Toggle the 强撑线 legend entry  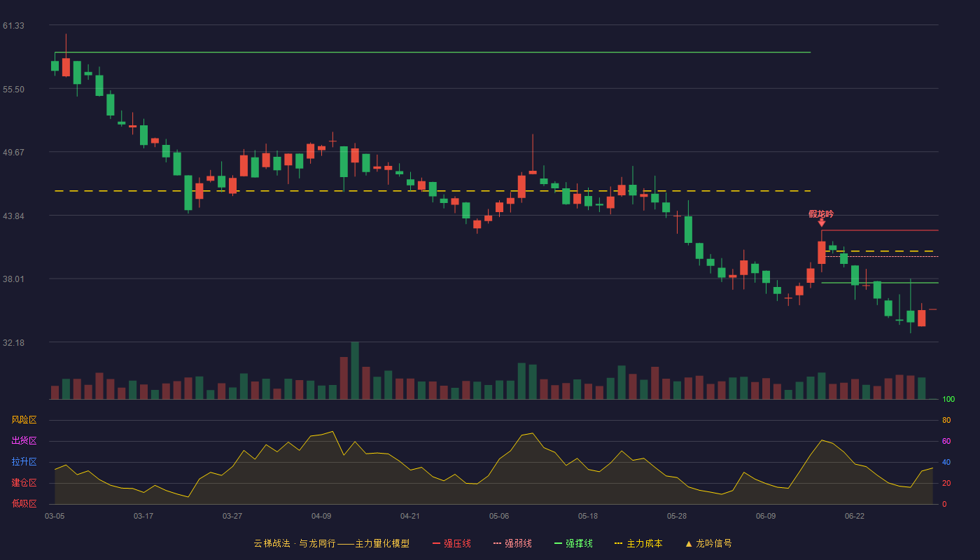pos(573,543)
